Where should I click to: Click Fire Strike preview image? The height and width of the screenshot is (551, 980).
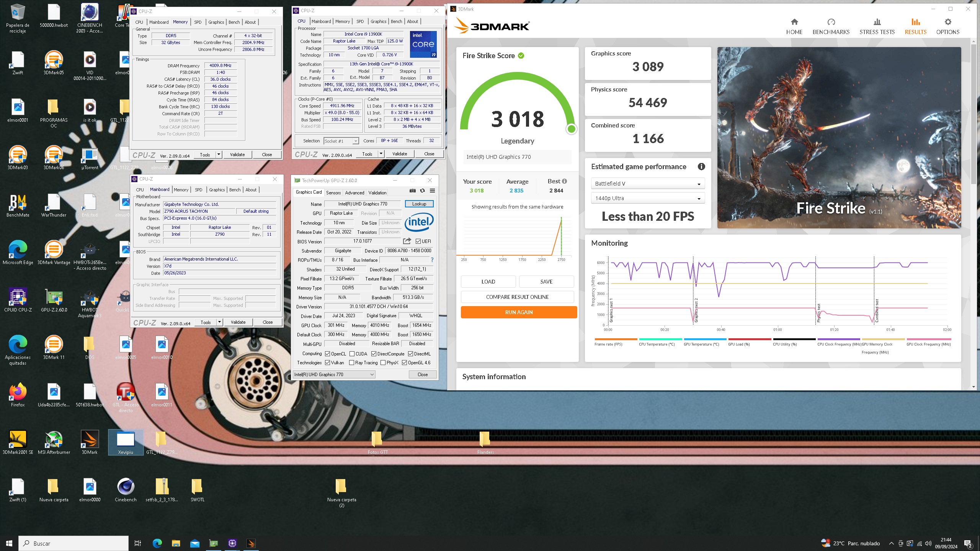[839, 138]
